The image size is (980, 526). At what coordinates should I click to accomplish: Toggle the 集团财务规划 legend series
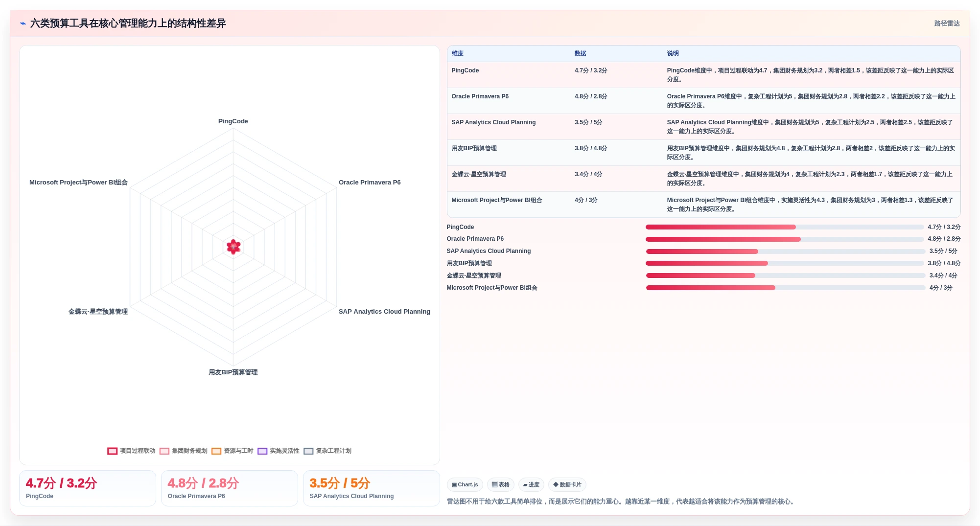pos(184,451)
